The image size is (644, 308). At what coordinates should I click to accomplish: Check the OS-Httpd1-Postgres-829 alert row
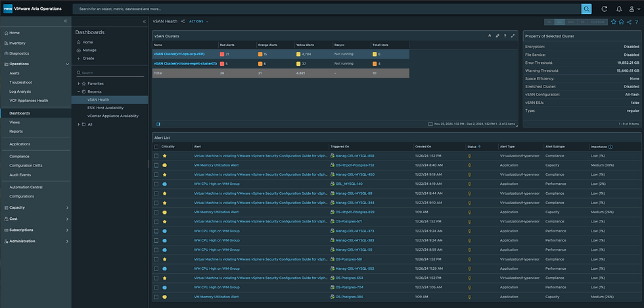[156, 212]
